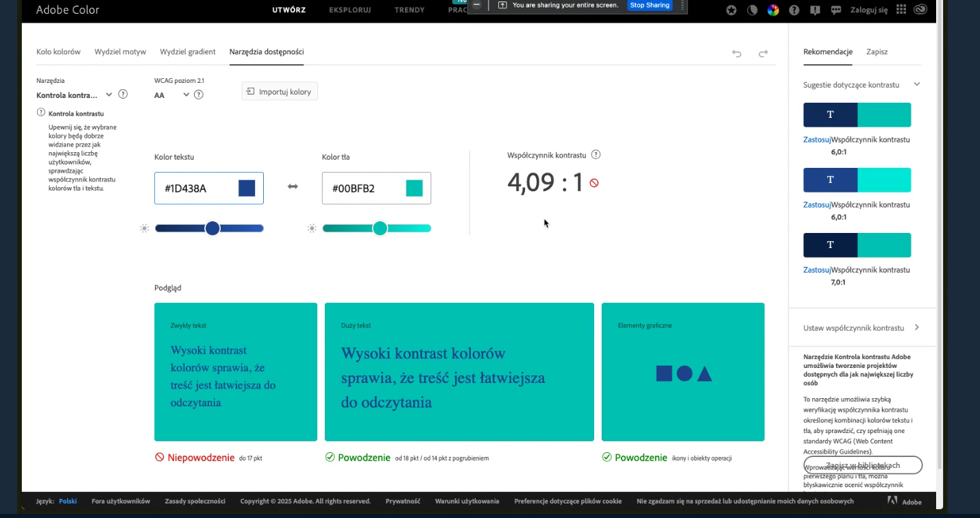Image resolution: width=980 pixels, height=518 pixels.
Task: Click the help icon beside Kontrola kontrastu description
Action: [x=41, y=112]
